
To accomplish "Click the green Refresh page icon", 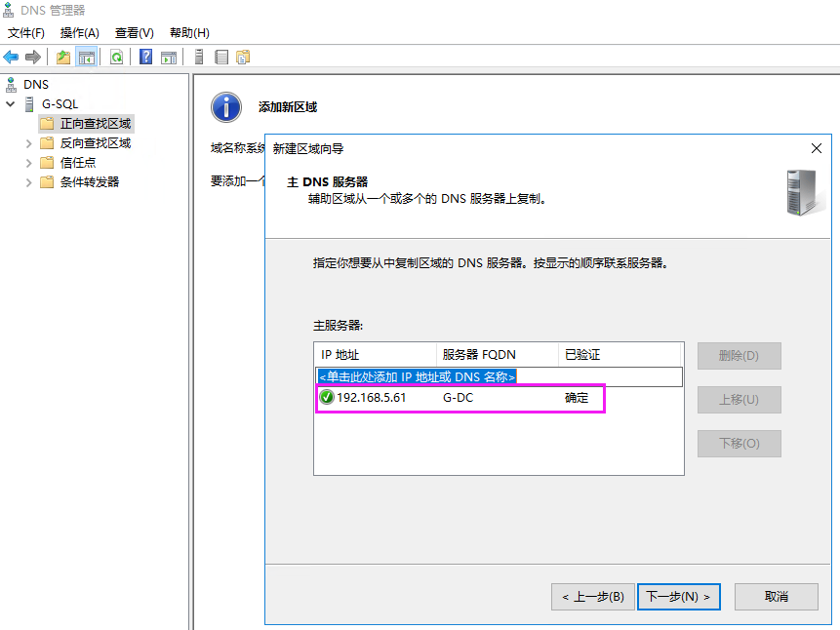I will click(x=116, y=57).
